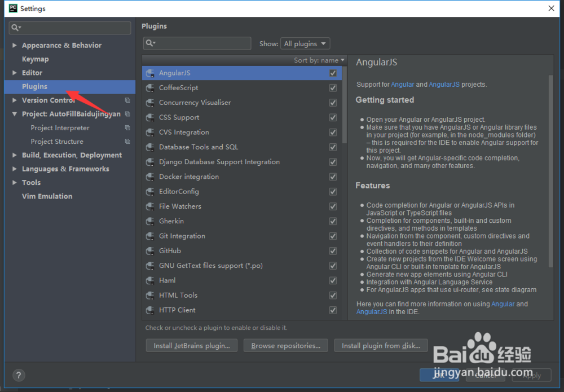Disable the AngularJS plugin checkbox
Viewport: 564px width, 392px height.
click(x=333, y=73)
